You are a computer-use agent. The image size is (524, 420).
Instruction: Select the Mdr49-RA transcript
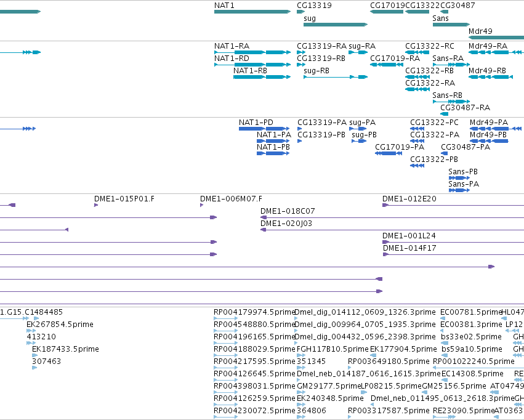[496, 52]
